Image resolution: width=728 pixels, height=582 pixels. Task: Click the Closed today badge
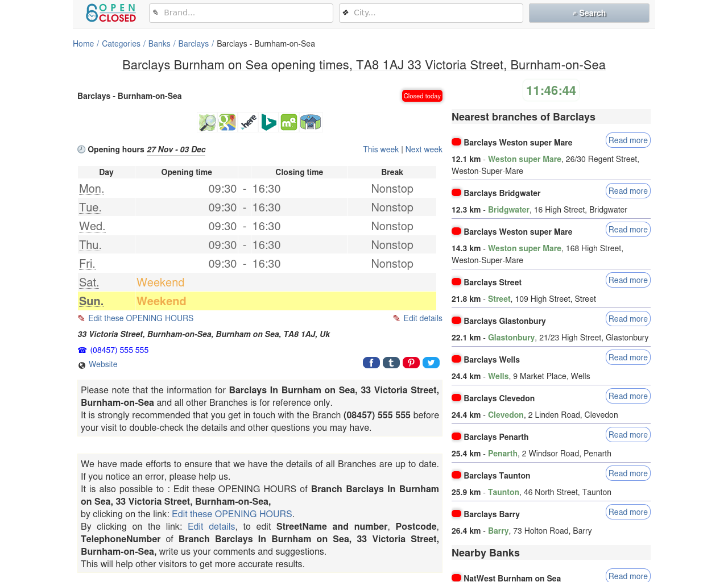(422, 96)
